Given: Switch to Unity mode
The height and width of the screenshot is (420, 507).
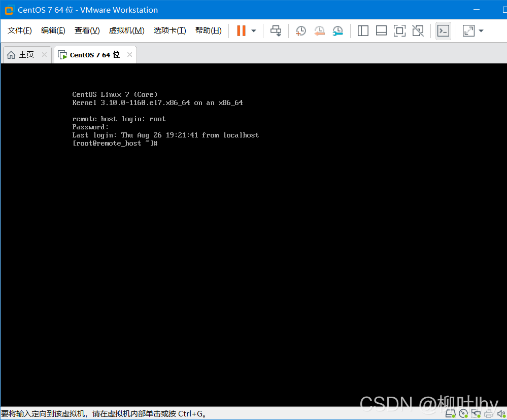Looking at the screenshot, I should pyautogui.click(x=418, y=31).
